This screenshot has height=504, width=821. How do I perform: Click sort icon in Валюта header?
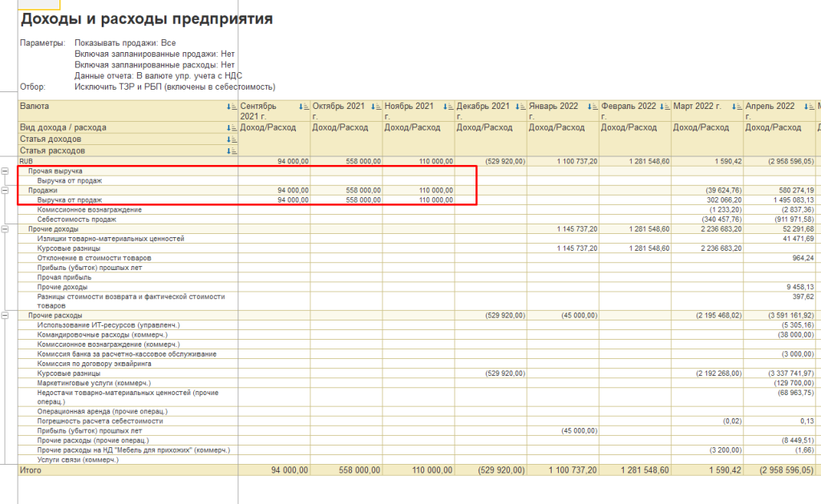[232, 107]
